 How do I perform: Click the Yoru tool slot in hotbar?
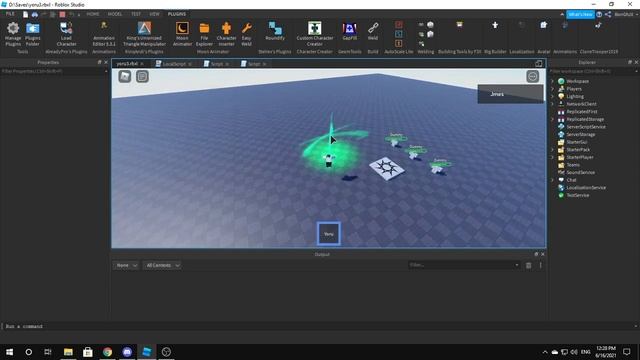pos(329,233)
